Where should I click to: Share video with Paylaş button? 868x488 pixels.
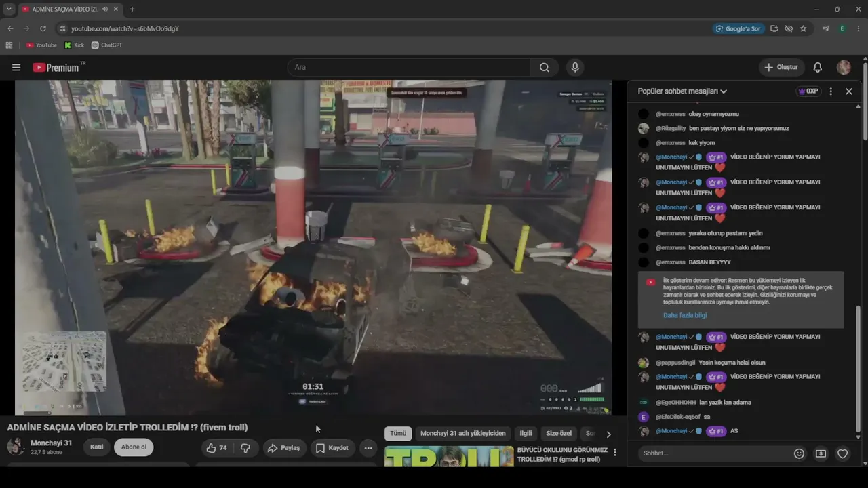(x=284, y=448)
